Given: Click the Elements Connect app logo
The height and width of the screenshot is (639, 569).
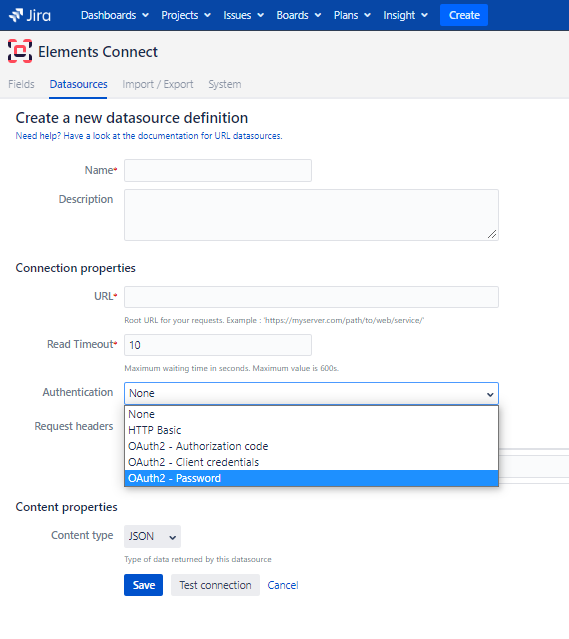Looking at the screenshot, I should (x=20, y=51).
